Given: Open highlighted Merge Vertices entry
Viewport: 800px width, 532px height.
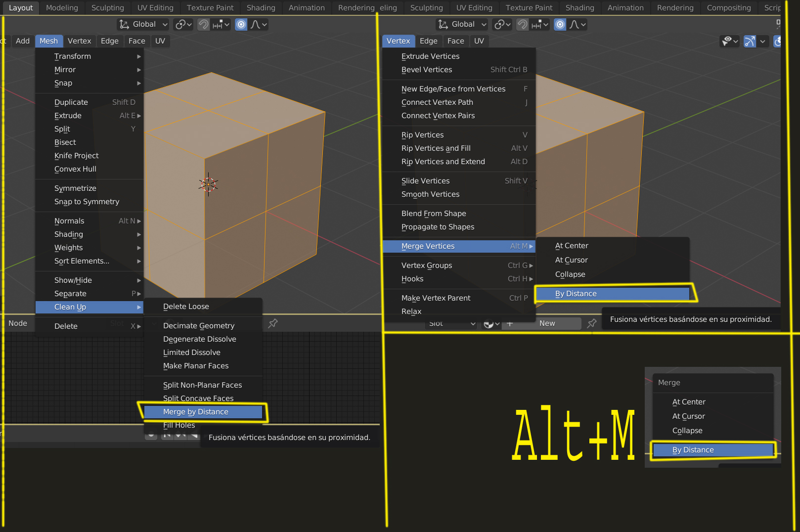Looking at the screenshot, I should pos(459,246).
